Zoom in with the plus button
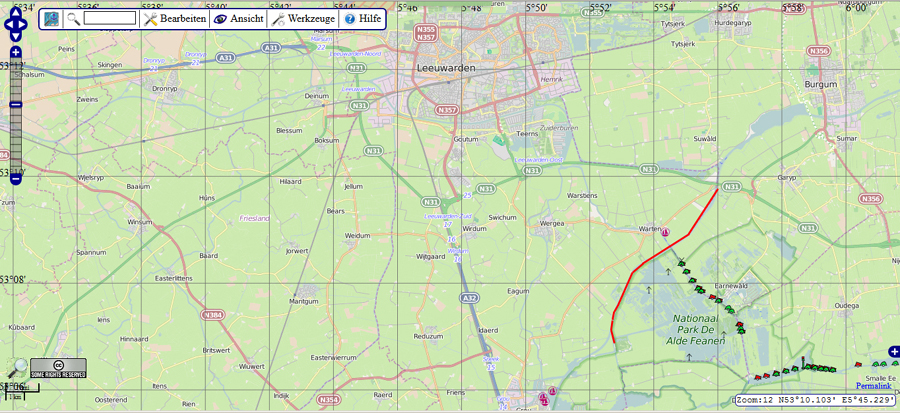900x413 pixels. click(16, 52)
